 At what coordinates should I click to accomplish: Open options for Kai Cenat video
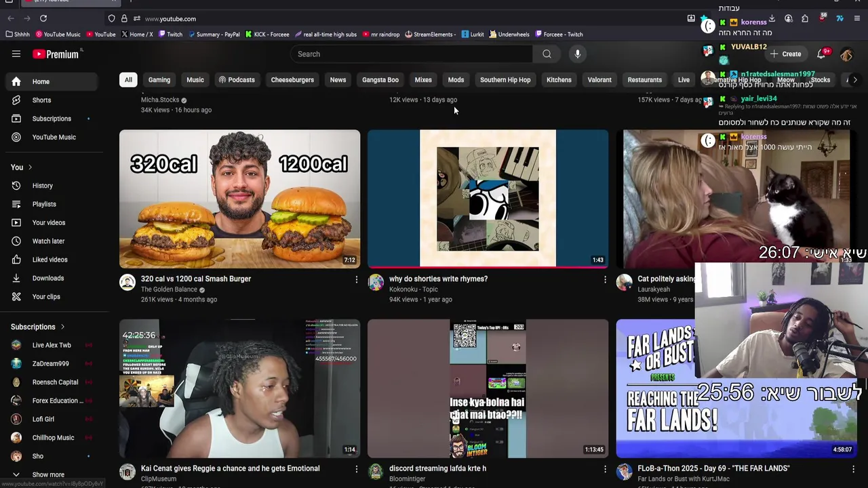[x=357, y=469]
